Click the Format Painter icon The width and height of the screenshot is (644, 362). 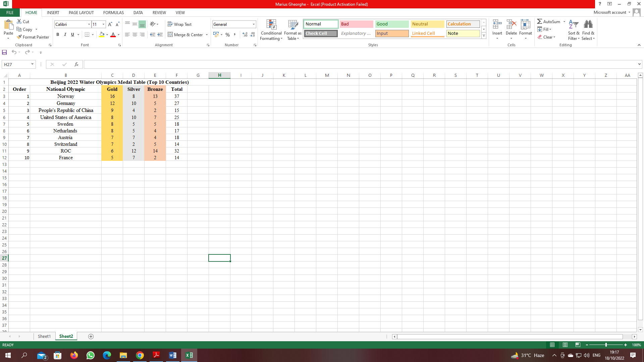pos(33,37)
